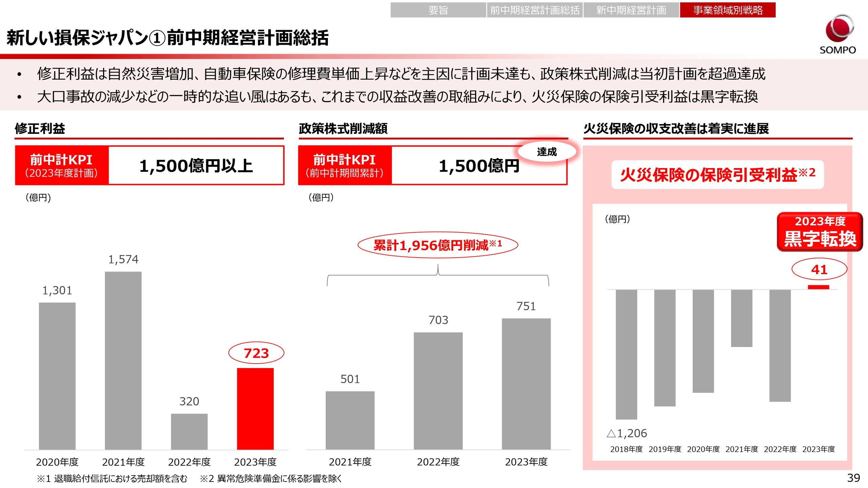The height and width of the screenshot is (488, 868).
Task: Click the red 2023年度 bar in 修正利益 chart
Action: coord(255,409)
